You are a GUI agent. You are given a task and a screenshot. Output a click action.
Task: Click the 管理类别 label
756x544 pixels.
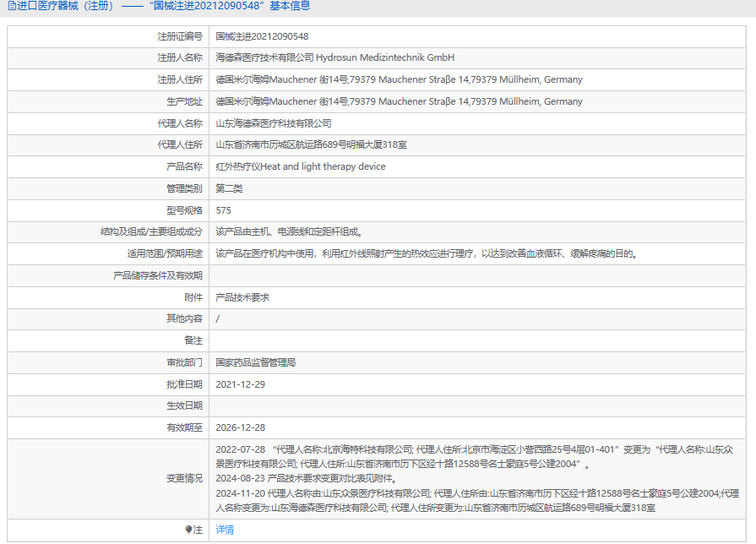(185, 188)
